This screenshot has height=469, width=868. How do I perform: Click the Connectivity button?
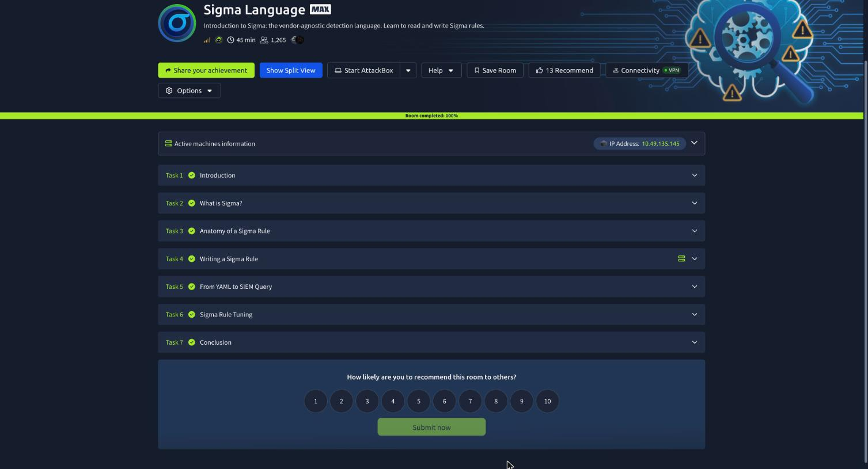point(647,70)
